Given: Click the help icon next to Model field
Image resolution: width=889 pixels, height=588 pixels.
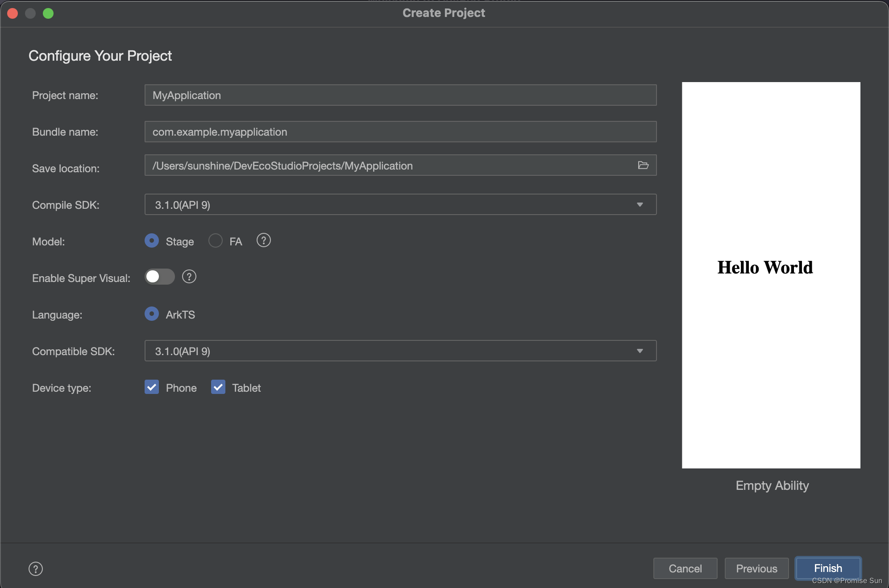Looking at the screenshot, I should point(264,241).
